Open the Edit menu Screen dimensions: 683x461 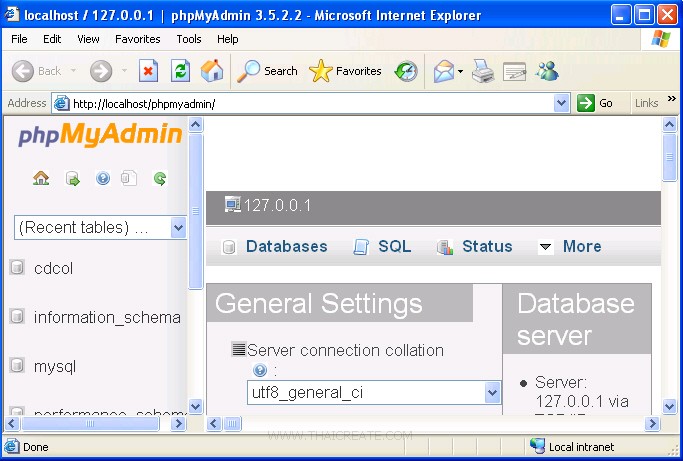click(x=52, y=39)
